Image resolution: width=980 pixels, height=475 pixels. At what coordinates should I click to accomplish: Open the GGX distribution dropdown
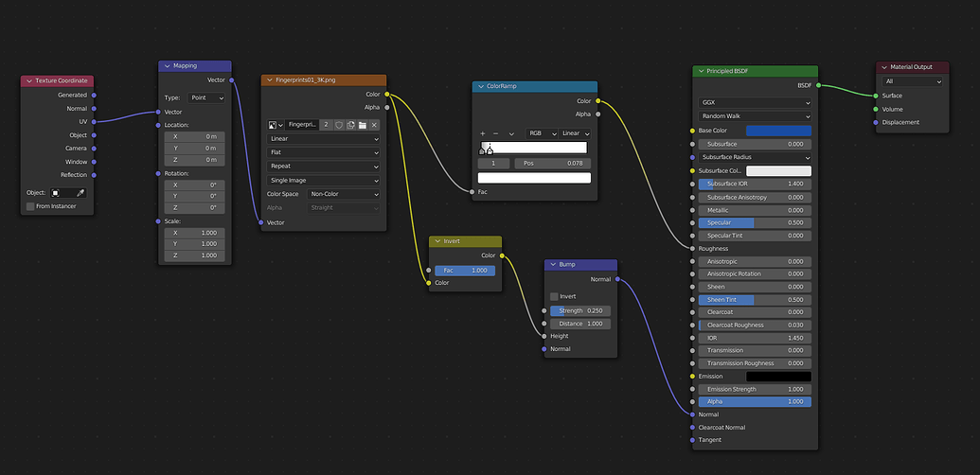click(x=755, y=103)
